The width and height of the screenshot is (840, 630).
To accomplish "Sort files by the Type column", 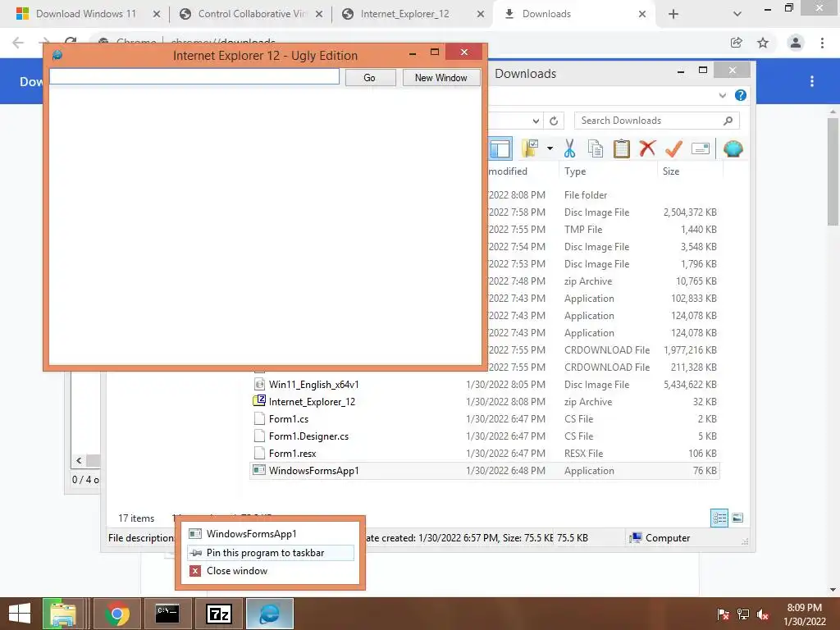I will point(608,171).
